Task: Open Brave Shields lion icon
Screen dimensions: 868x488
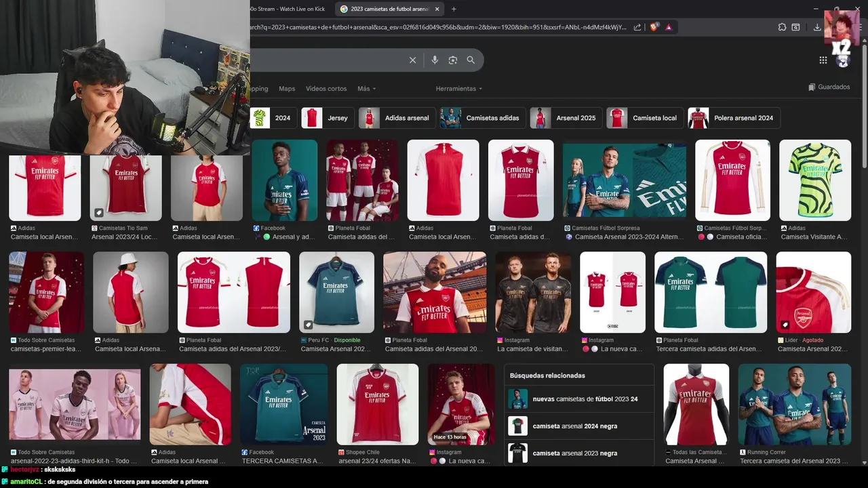Action: coord(654,27)
